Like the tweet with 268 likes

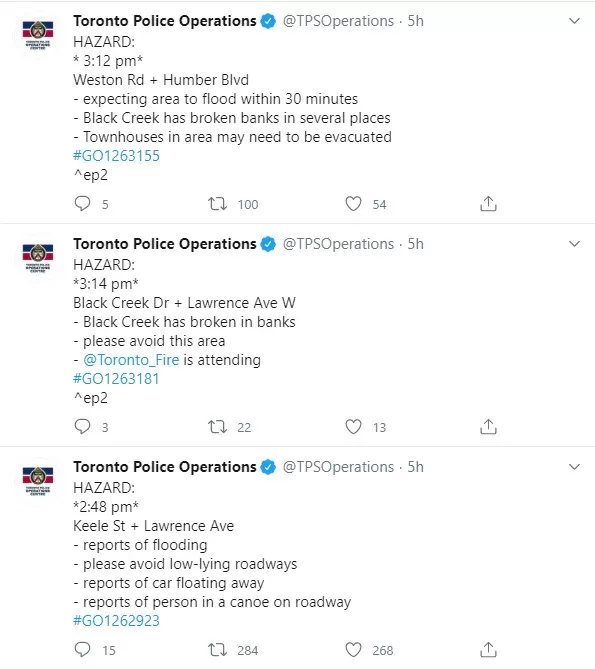point(353,650)
